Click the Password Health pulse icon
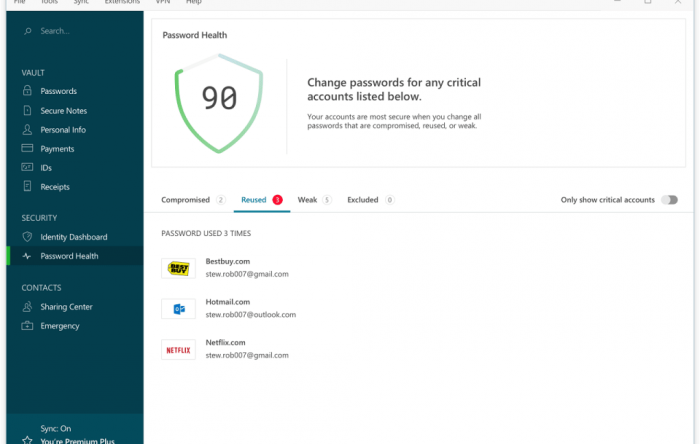The width and height of the screenshot is (700, 444). point(27,256)
